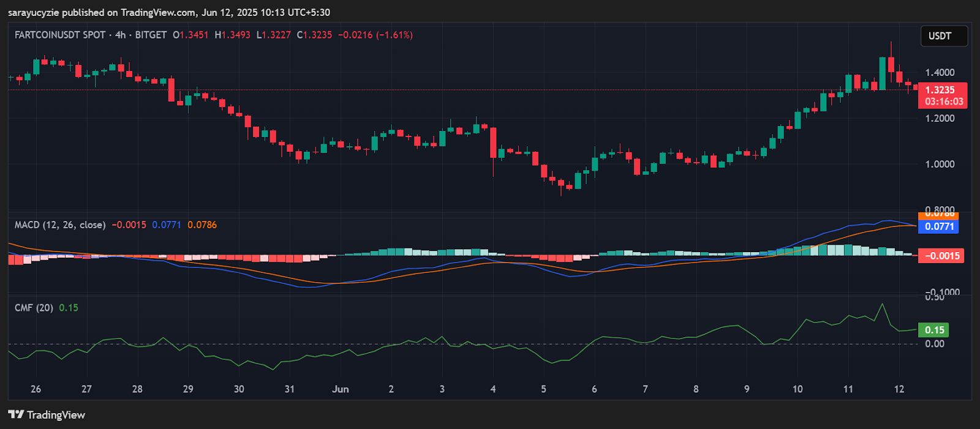This screenshot has height=429, width=980.
Task: Click the green 0.15 CMF axis tag
Action: point(934,330)
